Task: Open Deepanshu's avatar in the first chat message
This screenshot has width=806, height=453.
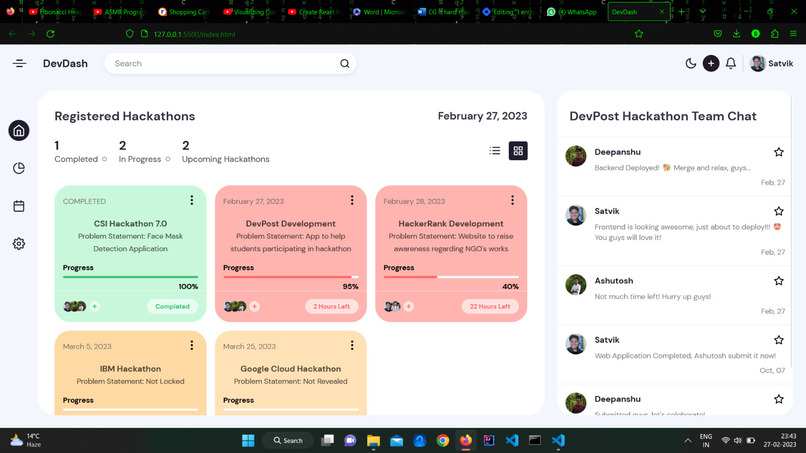Action: click(x=576, y=156)
